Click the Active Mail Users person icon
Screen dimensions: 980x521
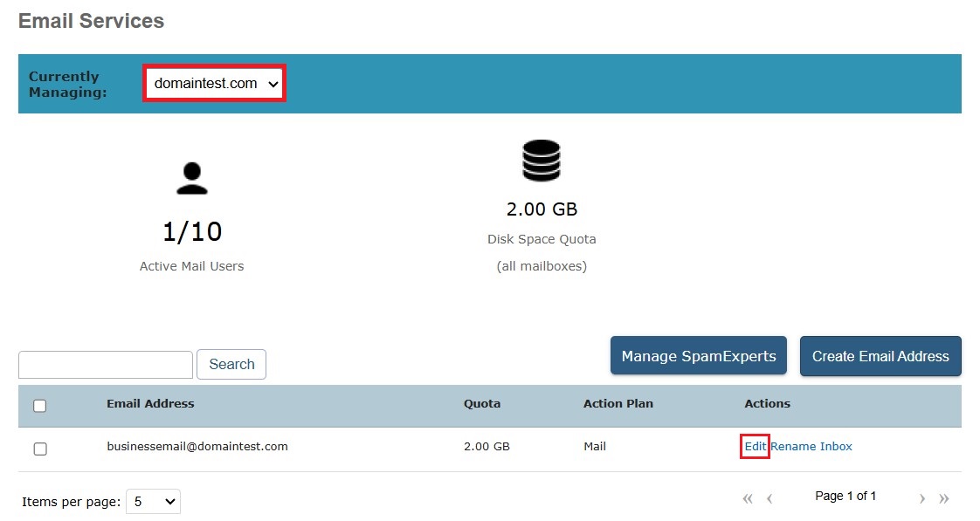click(191, 179)
